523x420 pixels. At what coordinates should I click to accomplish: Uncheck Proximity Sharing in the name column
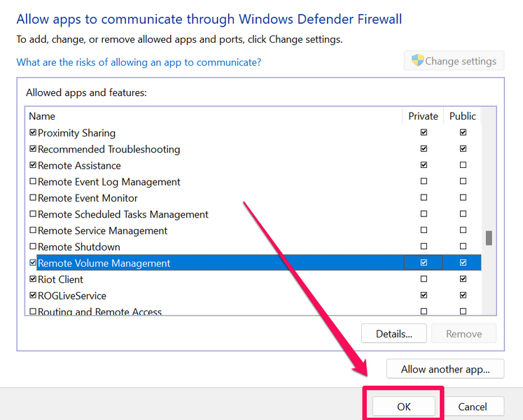point(33,133)
